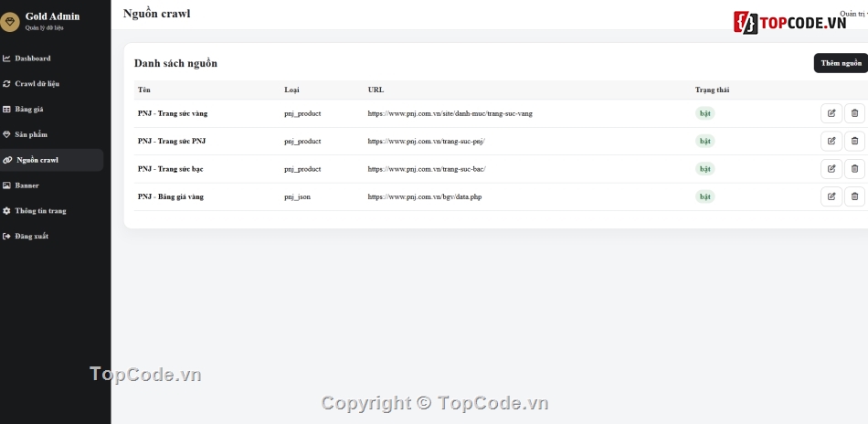Click the trang-suc-vang URL

tap(450, 113)
